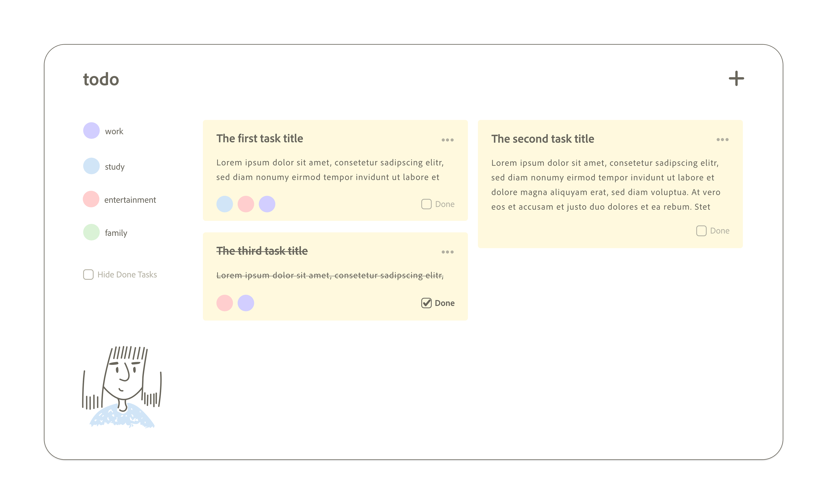Filter by the work label
The image size is (827, 504).
point(114,131)
